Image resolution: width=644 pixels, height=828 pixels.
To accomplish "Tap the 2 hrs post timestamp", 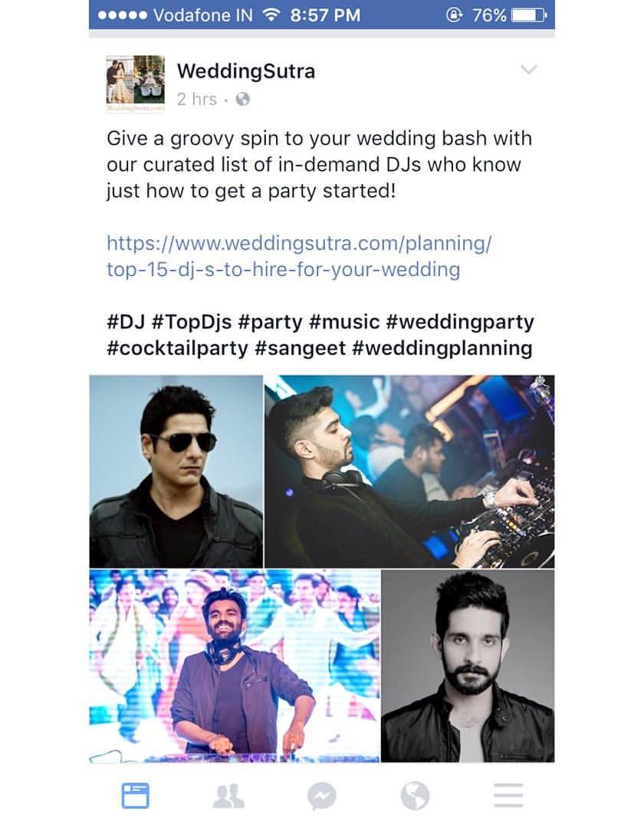I will click(x=197, y=99).
